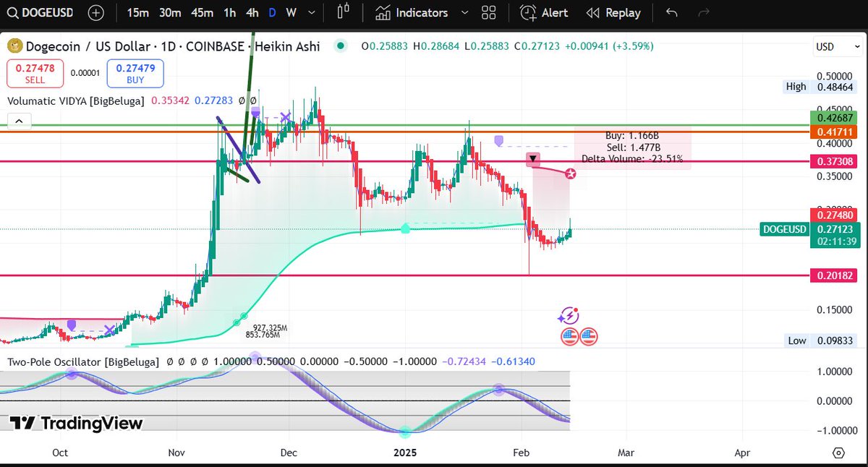Click the TradingView logo
This screenshot has height=467, width=868.
(x=76, y=424)
